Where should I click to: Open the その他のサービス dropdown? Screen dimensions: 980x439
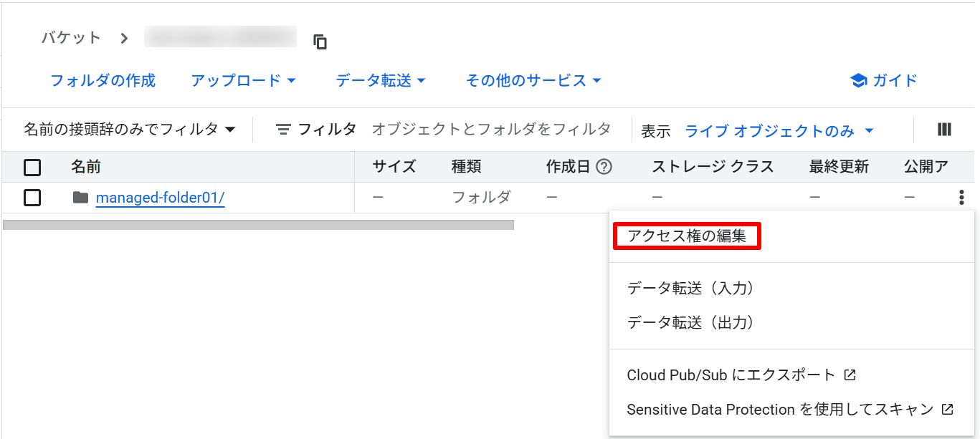(x=533, y=80)
